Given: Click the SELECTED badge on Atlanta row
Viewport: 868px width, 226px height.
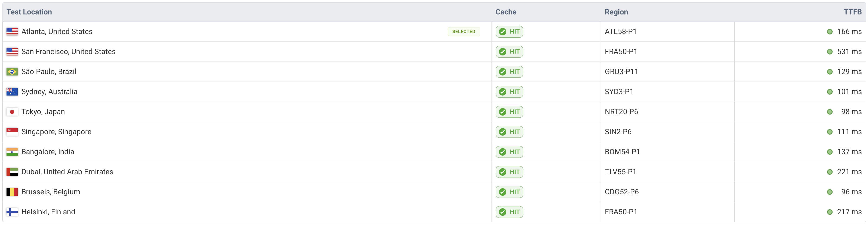Looking at the screenshot, I should 463,32.
